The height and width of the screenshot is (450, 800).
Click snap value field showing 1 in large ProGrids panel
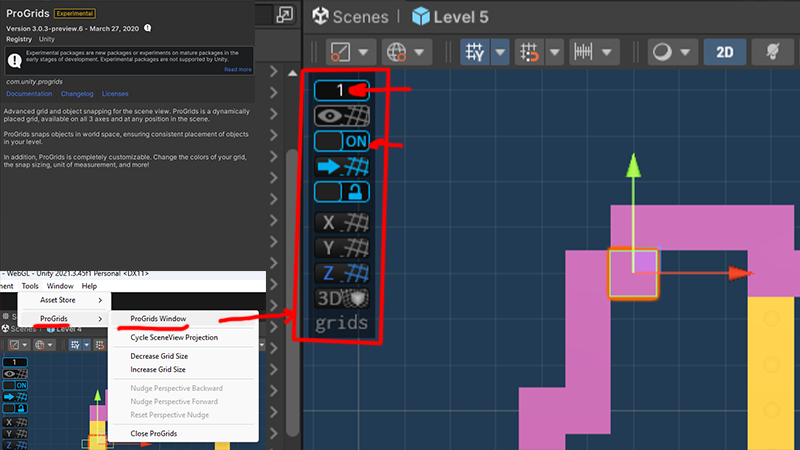point(341,90)
